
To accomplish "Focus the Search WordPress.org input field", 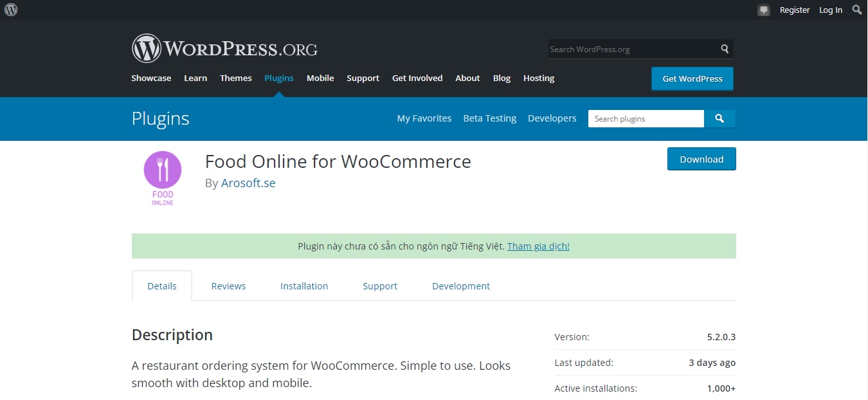I will 633,49.
